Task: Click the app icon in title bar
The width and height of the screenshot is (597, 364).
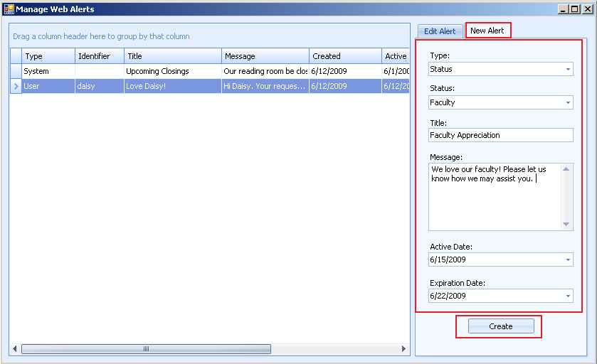Action: [9, 9]
